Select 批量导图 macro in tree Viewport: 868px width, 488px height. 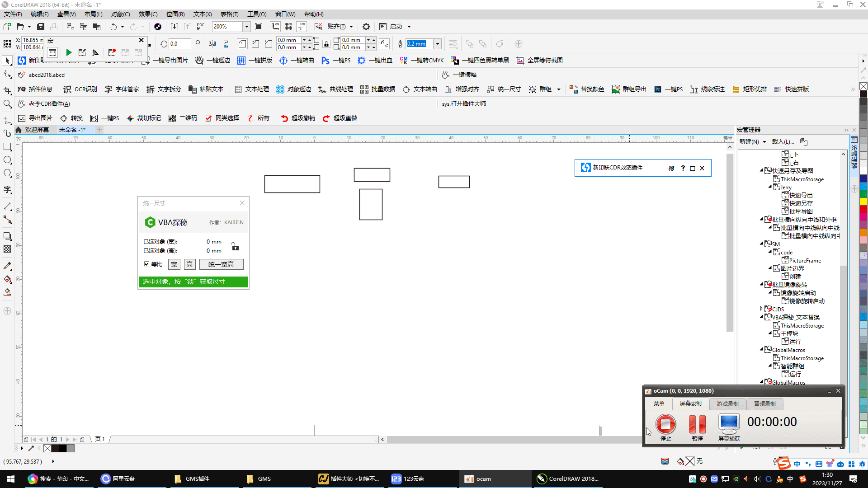(801, 211)
